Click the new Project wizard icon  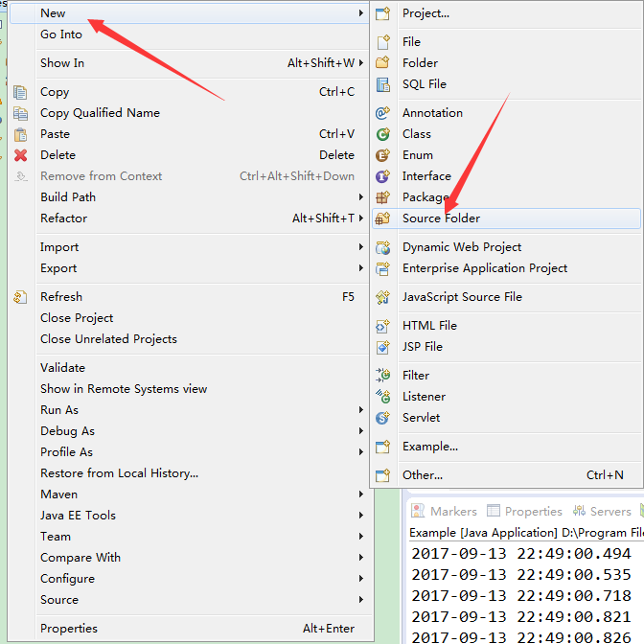point(382,13)
